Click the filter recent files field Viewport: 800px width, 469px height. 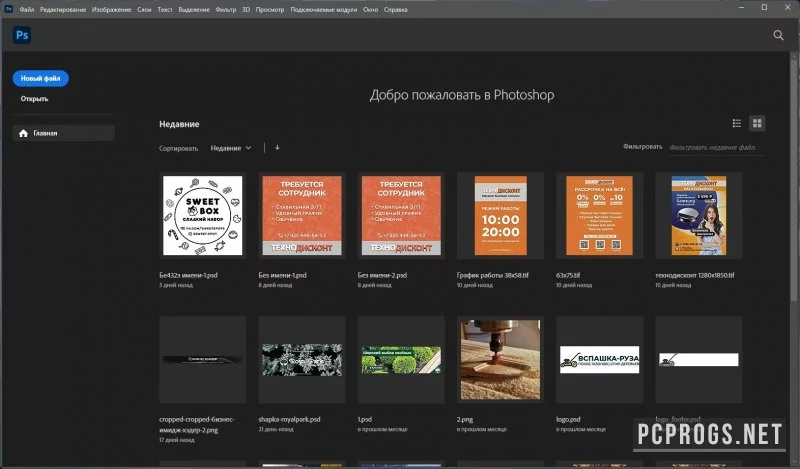tap(716, 147)
